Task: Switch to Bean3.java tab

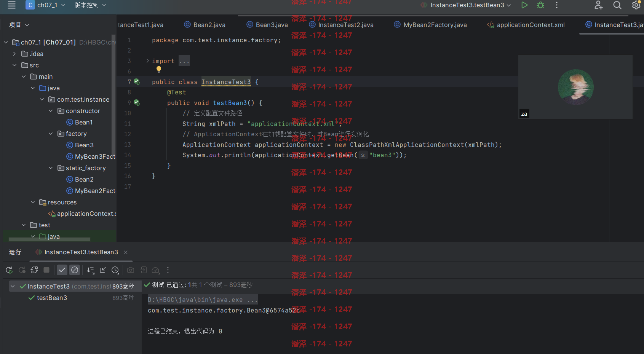Action: pos(267,25)
